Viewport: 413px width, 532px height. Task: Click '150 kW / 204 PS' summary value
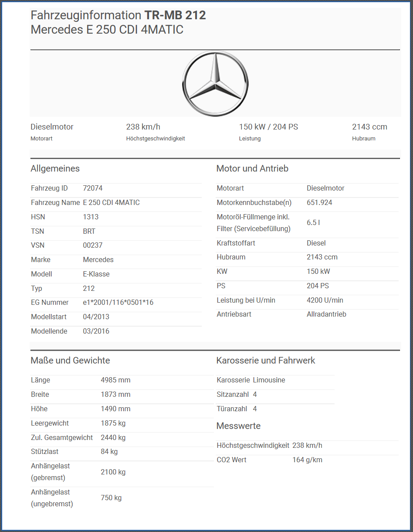(268, 127)
